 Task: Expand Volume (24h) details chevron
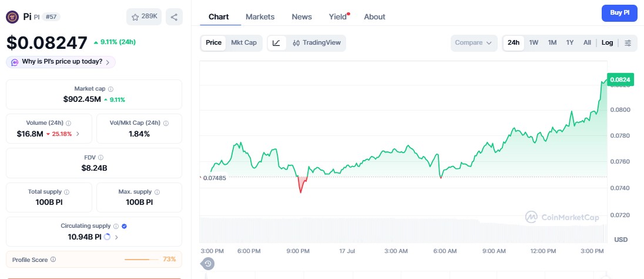pyautogui.click(x=78, y=134)
